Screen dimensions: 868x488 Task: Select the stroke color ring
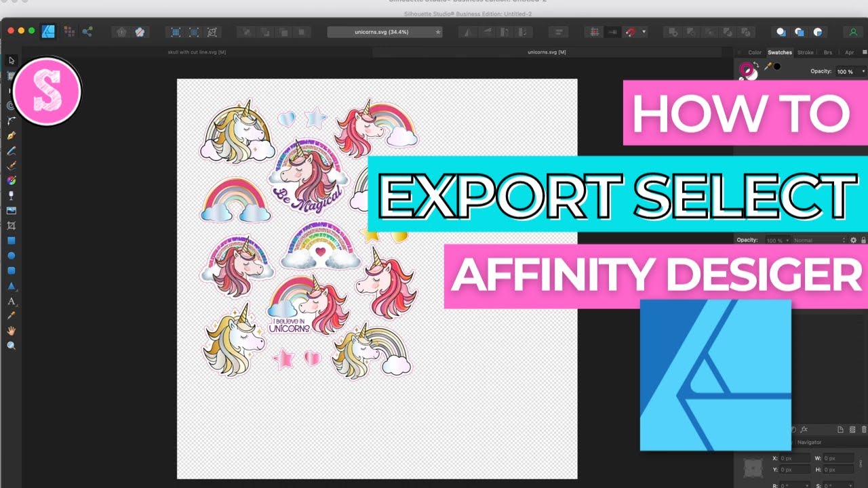746,69
